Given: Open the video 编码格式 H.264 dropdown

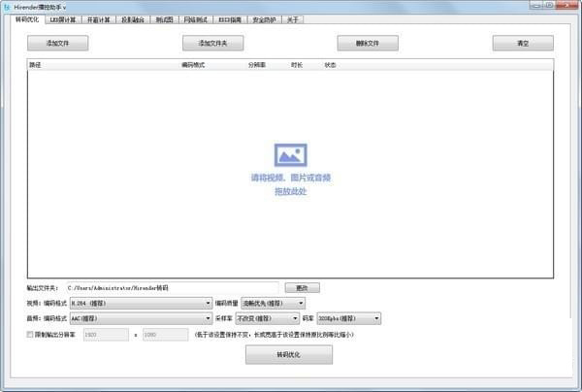Looking at the screenshot, I should pyautogui.click(x=141, y=304).
